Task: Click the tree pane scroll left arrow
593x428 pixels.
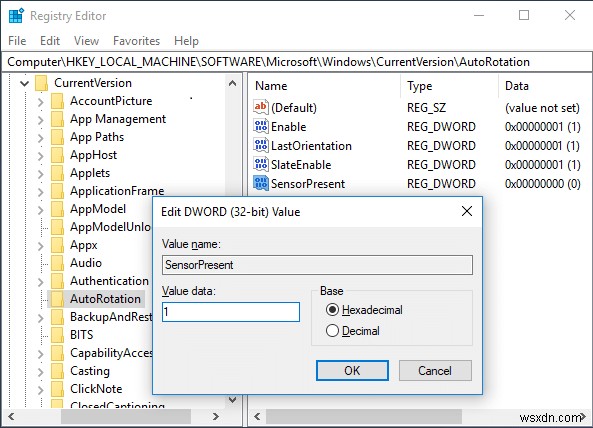Action: (x=11, y=416)
